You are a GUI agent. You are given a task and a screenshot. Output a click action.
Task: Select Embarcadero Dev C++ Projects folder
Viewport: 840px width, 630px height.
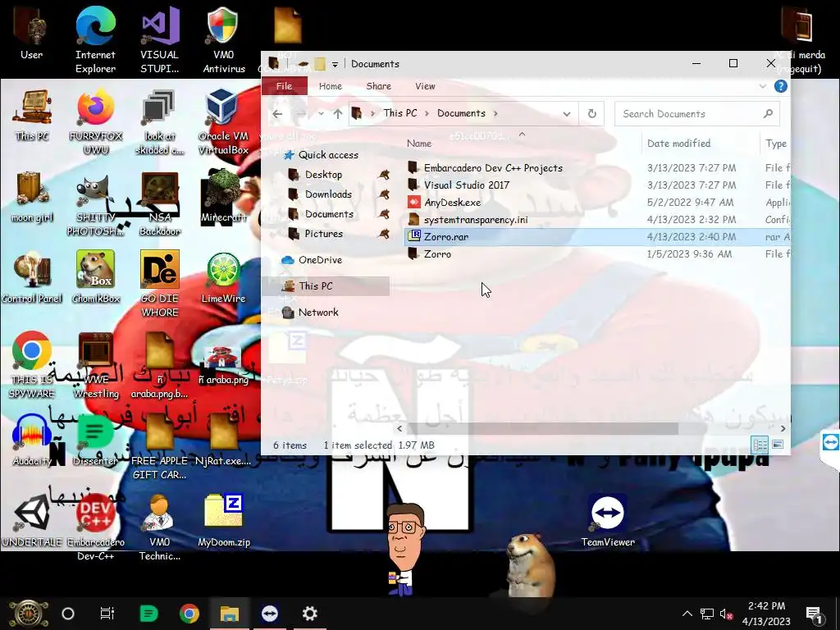(x=493, y=168)
